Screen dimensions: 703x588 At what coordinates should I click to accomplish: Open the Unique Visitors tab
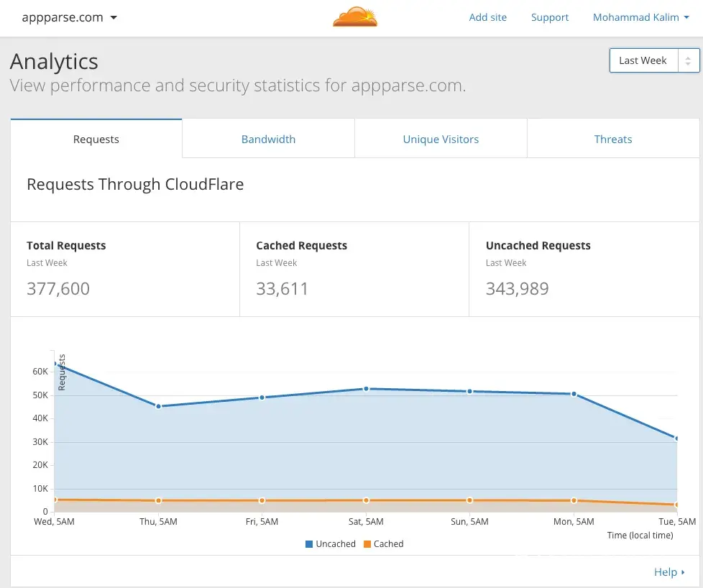click(x=441, y=139)
